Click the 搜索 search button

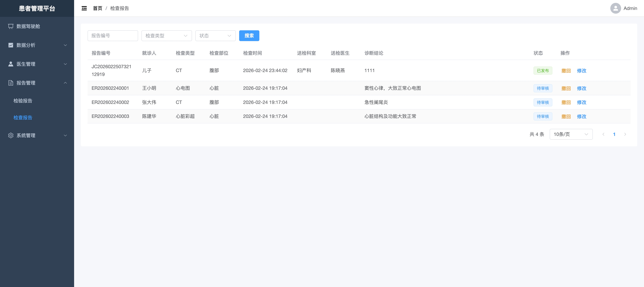249,36
